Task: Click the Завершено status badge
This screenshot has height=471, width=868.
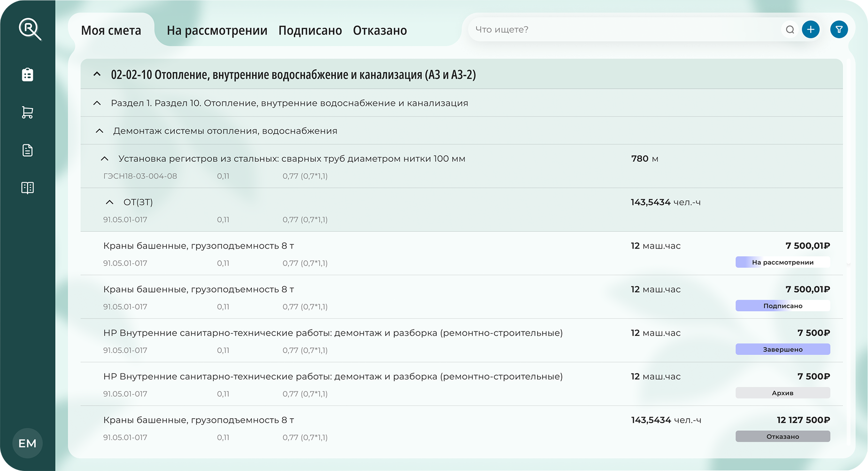Action: tap(782, 349)
